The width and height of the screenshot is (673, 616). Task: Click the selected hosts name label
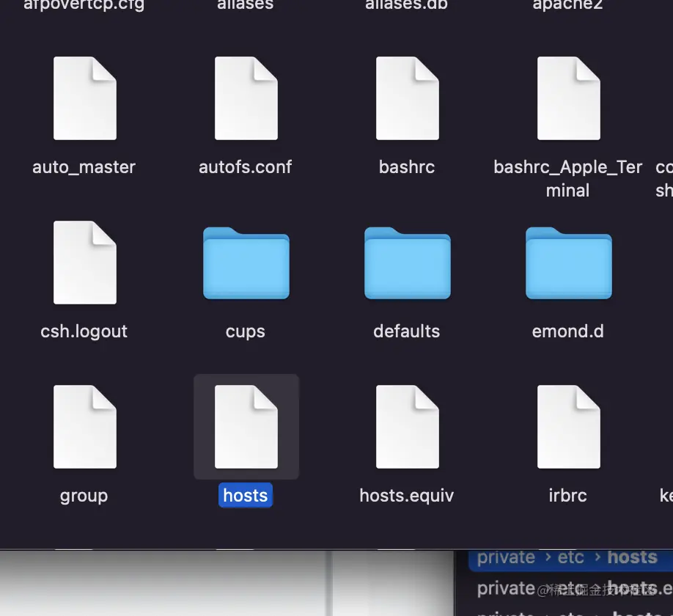click(246, 496)
